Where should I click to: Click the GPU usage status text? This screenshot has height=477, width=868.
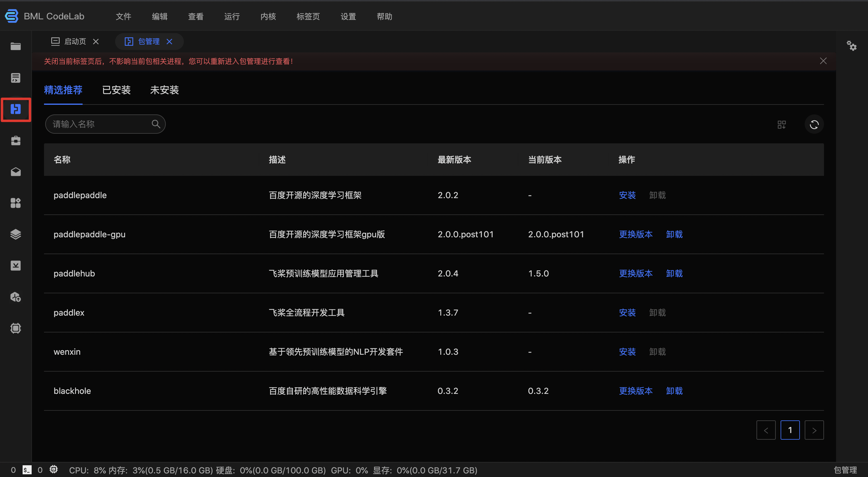[x=349, y=470]
